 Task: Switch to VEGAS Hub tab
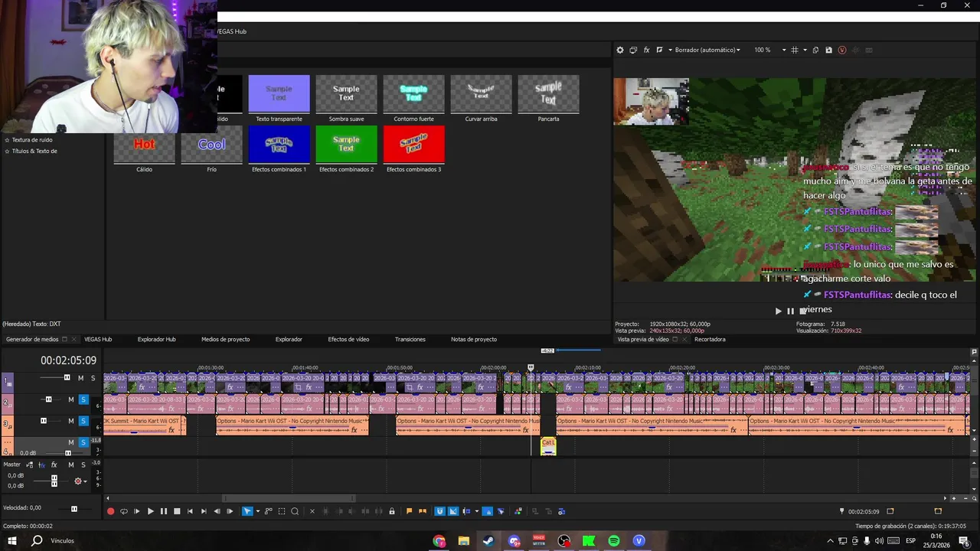[x=98, y=339]
